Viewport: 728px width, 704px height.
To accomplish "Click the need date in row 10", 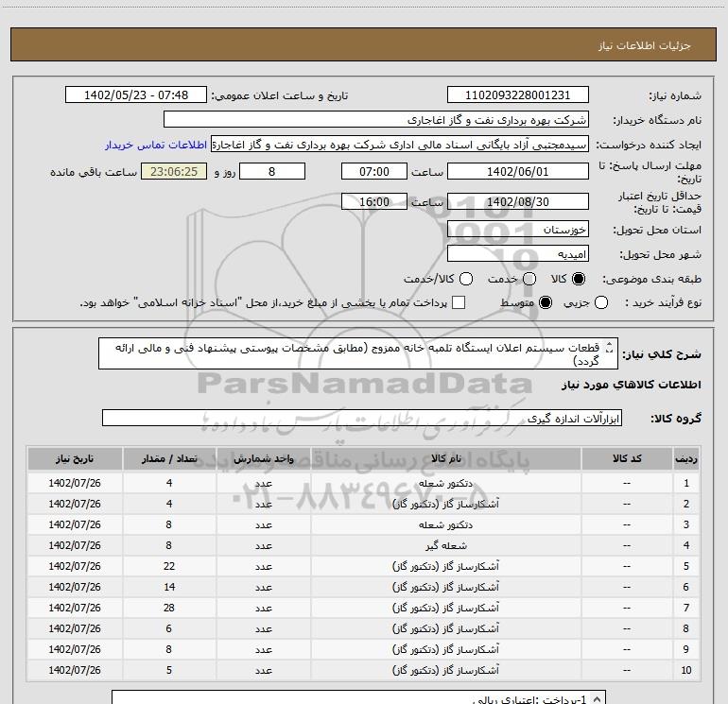I will (x=75, y=670).
